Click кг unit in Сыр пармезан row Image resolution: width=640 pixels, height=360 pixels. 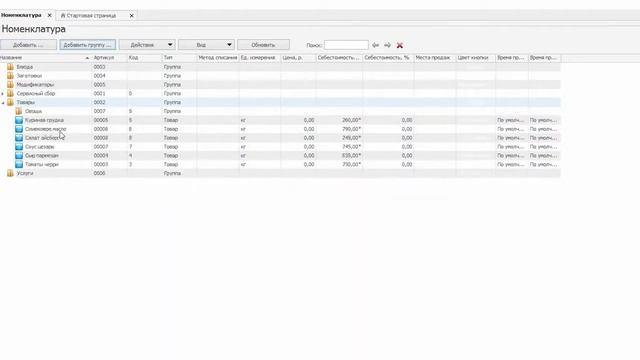243,156
